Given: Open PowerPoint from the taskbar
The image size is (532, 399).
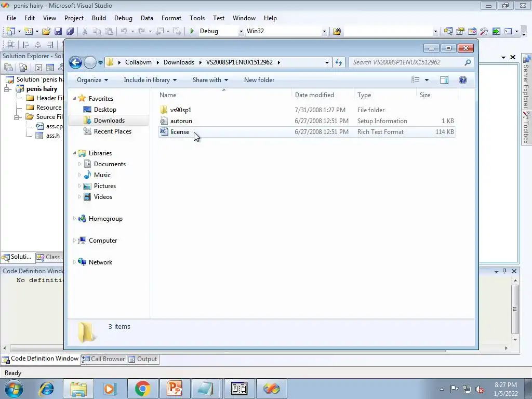Looking at the screenshot, I should (175, 389).
